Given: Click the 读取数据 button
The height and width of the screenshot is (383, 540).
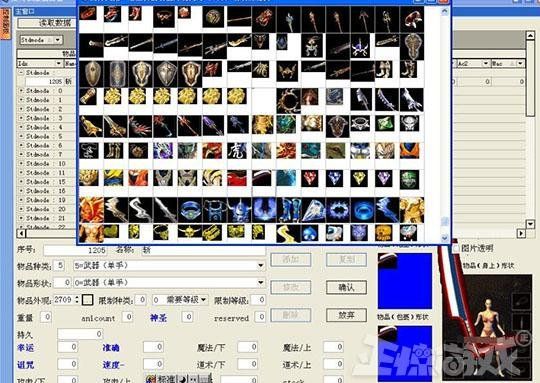Looking at the screenshot, I should [x=48, y=23].
